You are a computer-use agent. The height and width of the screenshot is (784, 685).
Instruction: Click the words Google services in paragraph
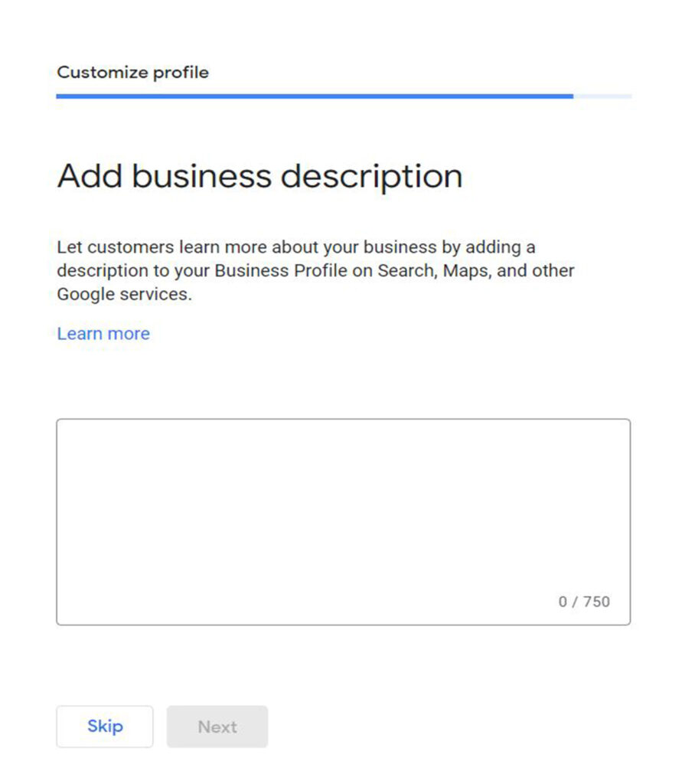(x=122, y=294)
